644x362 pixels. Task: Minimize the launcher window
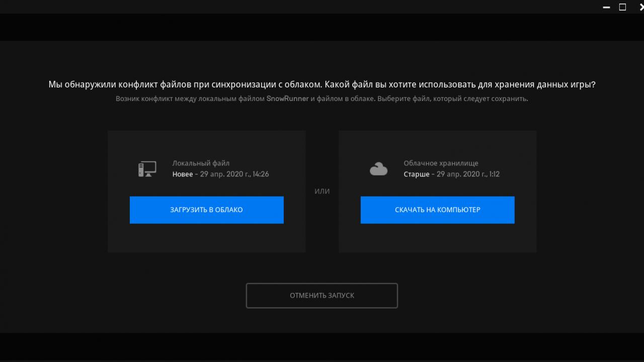[606, 7]
